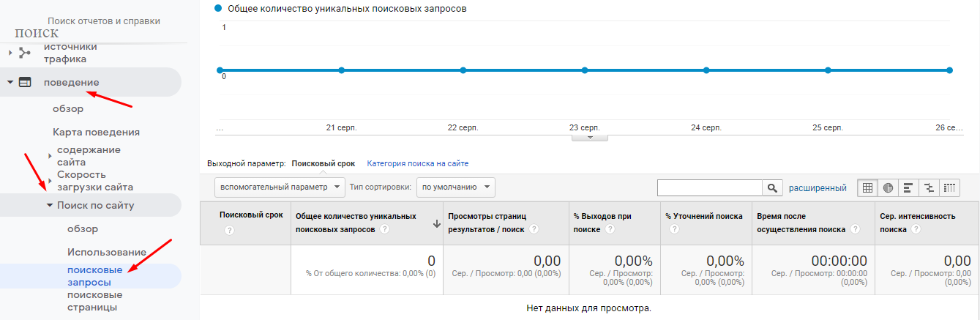Select the comparison view icon

point(929,187)
